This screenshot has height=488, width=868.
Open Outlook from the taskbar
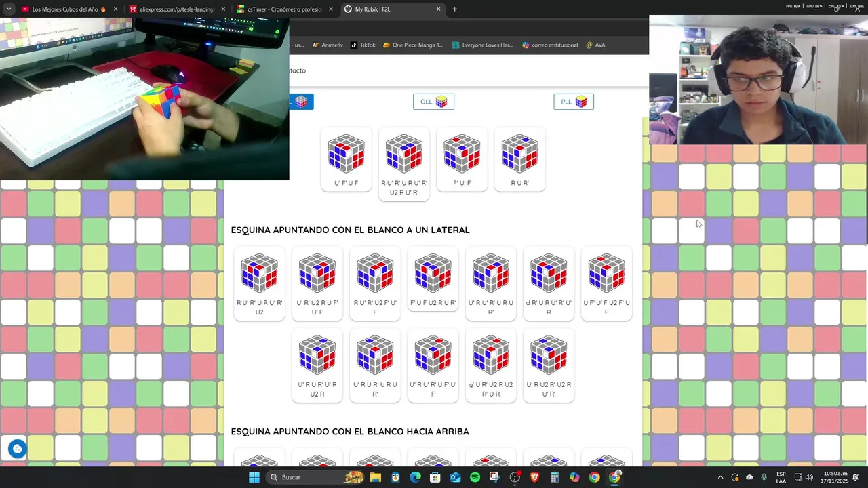click(x=455, y=477)
